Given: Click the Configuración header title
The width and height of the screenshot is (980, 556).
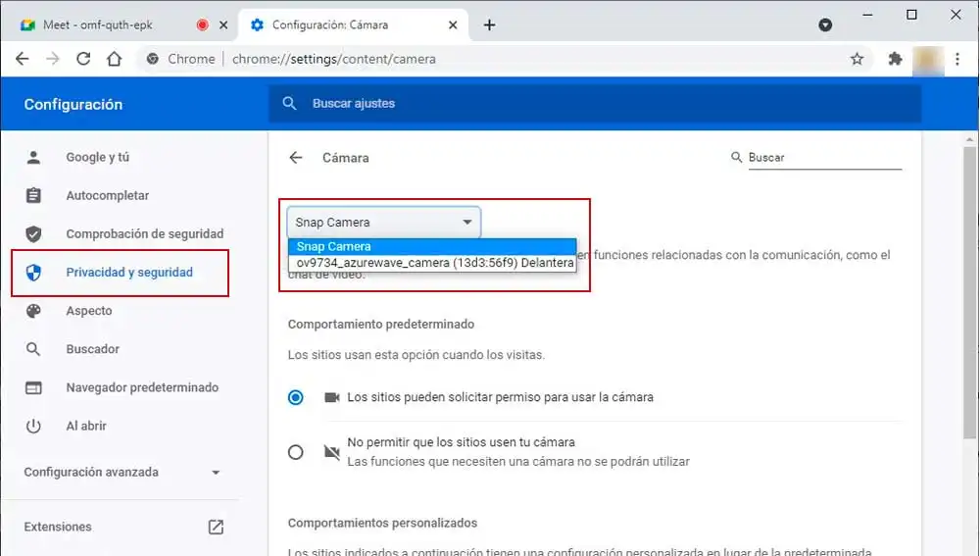Looking at the screenshot, I should click(x=73, y=105).
